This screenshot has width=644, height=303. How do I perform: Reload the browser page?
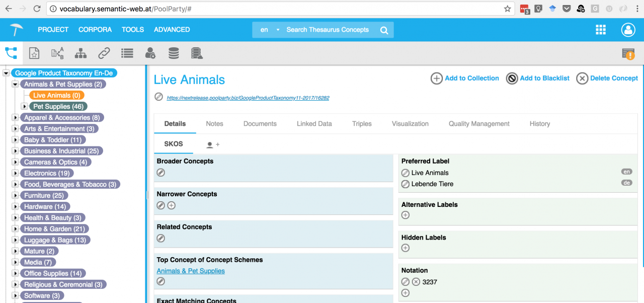click(x=37, y=9)
